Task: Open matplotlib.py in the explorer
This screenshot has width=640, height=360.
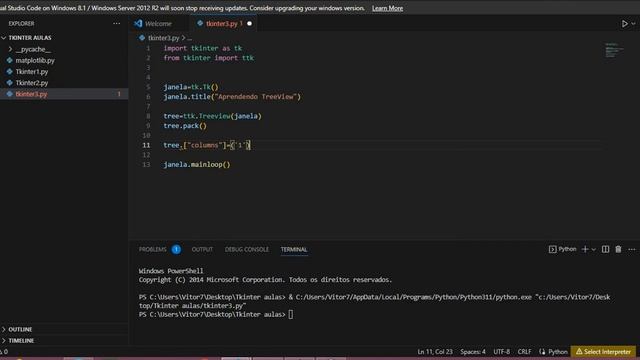Action: click(35, 60)
